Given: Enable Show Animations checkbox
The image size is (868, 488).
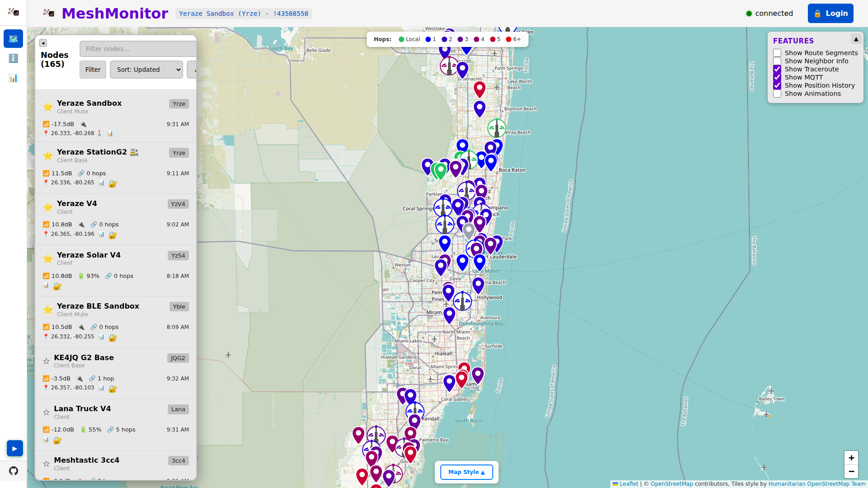Looking at the screenshot, I should (x=777, y=94).
